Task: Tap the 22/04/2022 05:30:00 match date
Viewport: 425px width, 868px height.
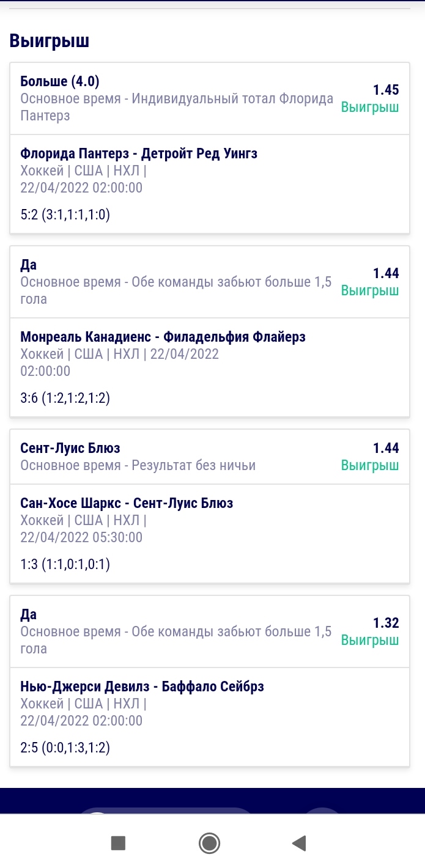Action: click(x=81, y=537)
